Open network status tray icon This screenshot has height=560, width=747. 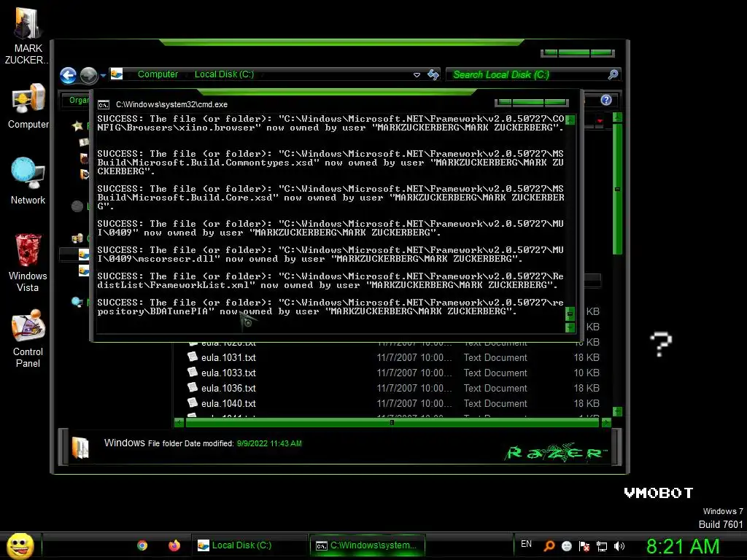click(x=602, y=546)
